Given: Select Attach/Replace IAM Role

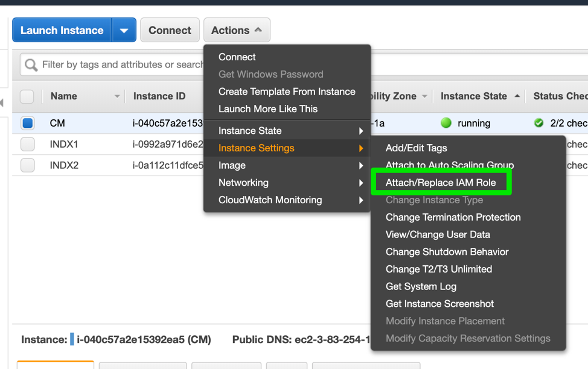Looking at the screenshot, I should tap(441, 182).
